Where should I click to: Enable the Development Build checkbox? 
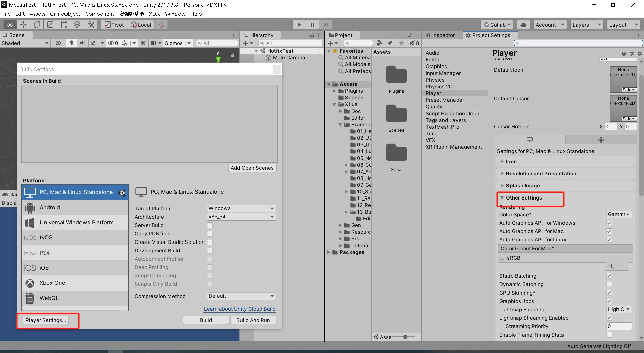point(210,251)
